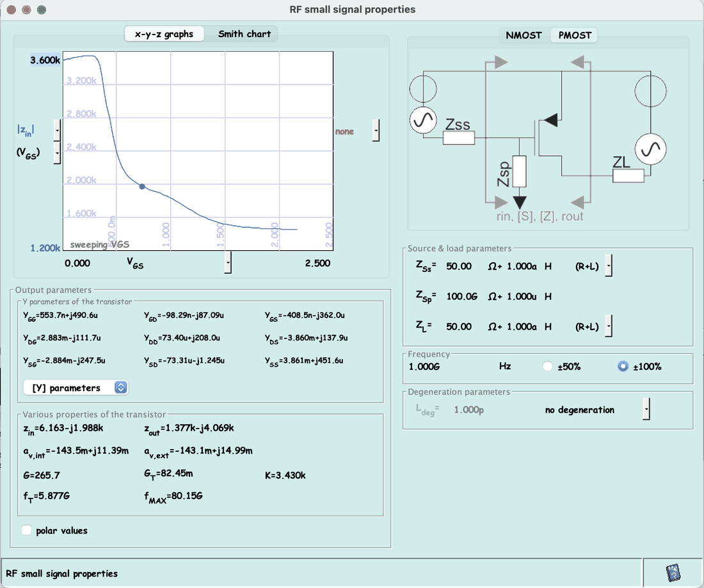704x588 pixels.
Task: Click the AC source symbol above ZL
Action: point(650,149)
